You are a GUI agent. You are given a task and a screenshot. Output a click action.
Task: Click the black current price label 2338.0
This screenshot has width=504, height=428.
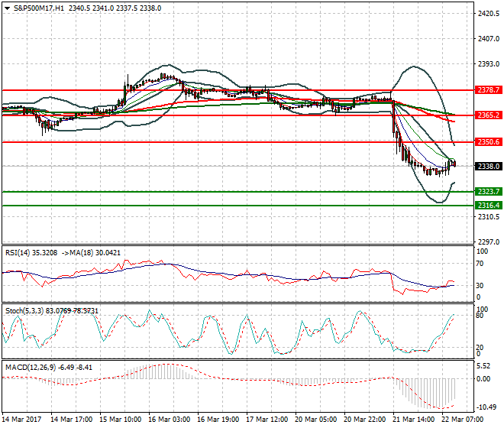[x=488, y=167]
